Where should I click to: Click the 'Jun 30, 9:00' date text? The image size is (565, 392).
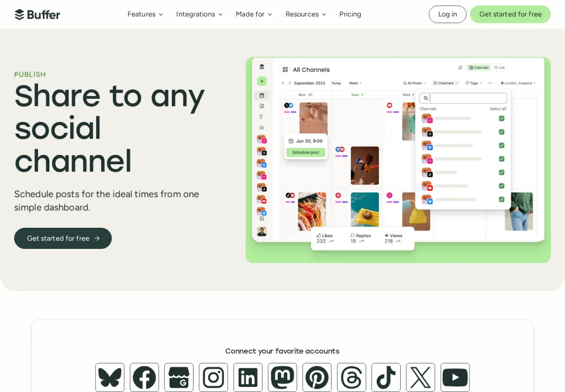pyautogui.click(x=309, y=141)
